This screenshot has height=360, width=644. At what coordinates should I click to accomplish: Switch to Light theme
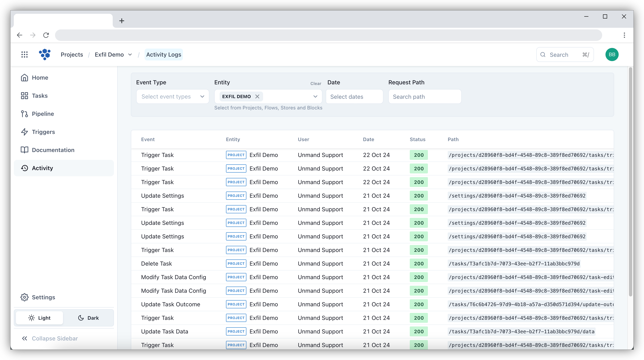[40, 318]
